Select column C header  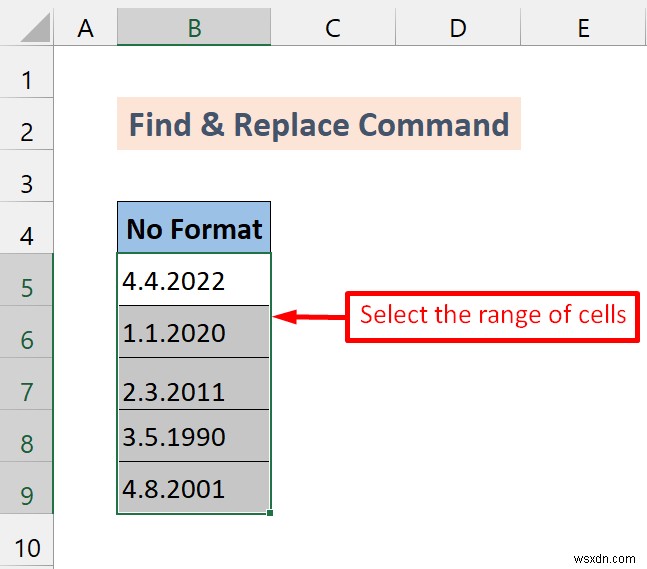click(x=333, y=27)
